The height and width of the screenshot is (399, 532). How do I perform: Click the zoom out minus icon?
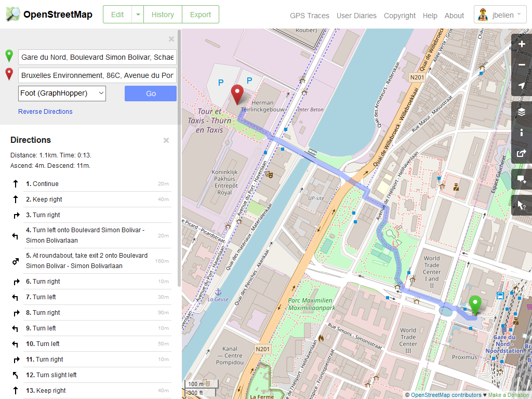522,65
